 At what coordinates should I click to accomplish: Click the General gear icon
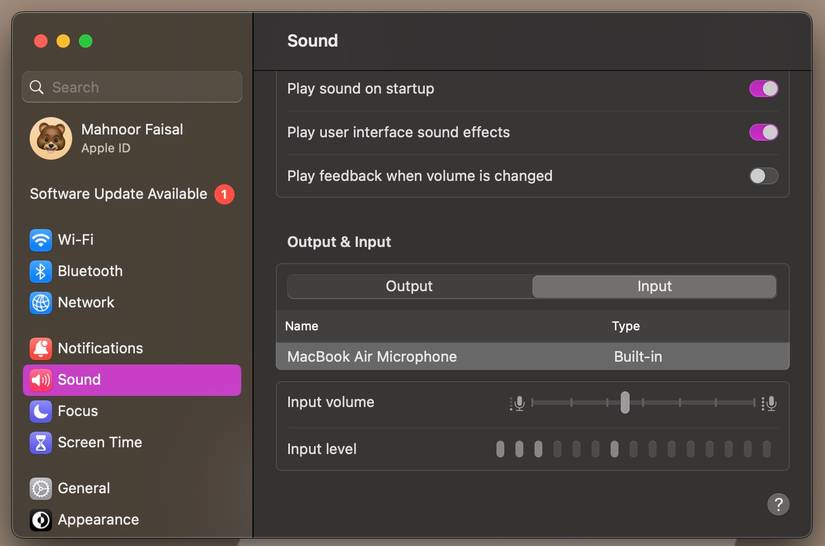click(41, 488)
